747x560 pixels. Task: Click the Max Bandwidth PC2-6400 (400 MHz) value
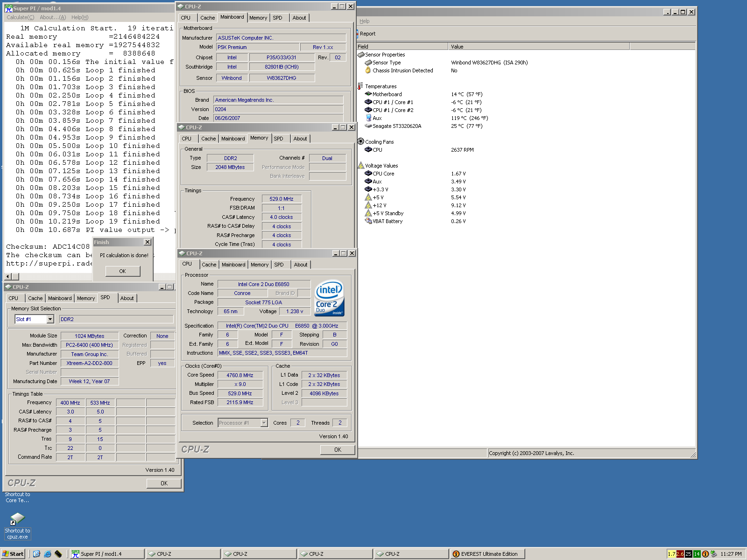click(x=90, y=345)
